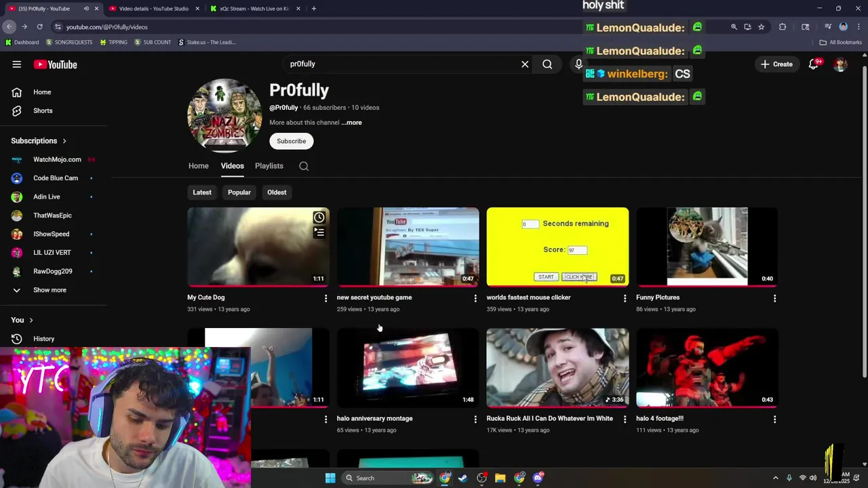Expand the You section
868x488 pixels.
pos(22,320)
